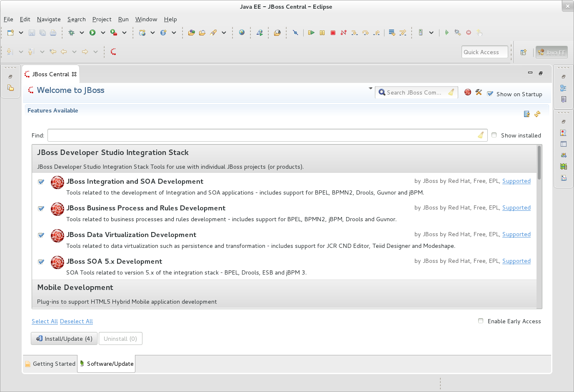
Task: Click the Run Last Tool (external tools) icon
Action: (114, 32)
